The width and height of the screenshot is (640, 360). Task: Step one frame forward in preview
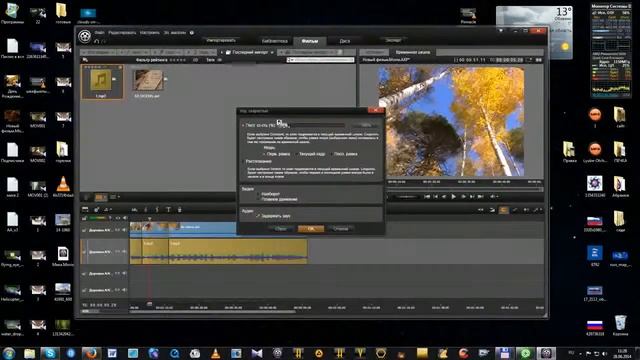click(463, 197)
